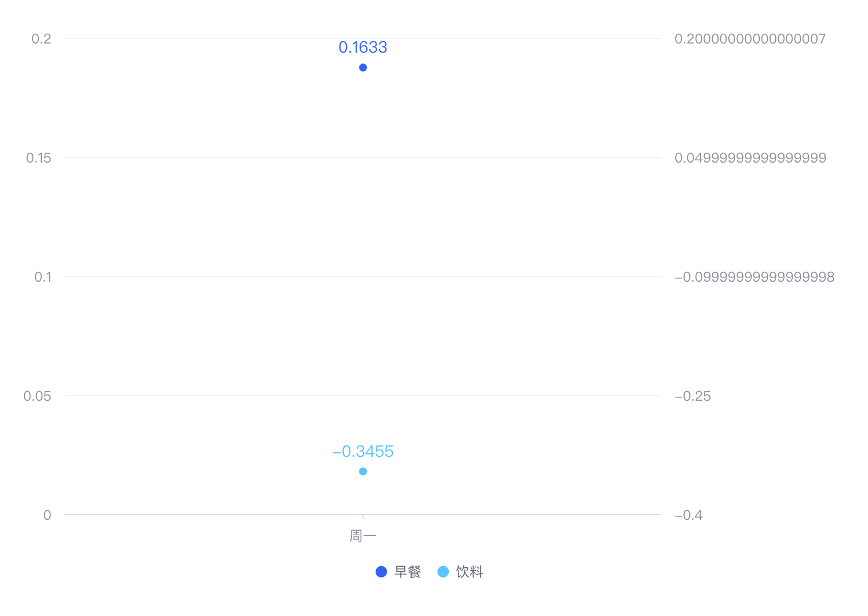Viewport: 868px width, 616px height.
Task: Click right axis label 0.04999999999999999
Action: click(x=751, y=158)
